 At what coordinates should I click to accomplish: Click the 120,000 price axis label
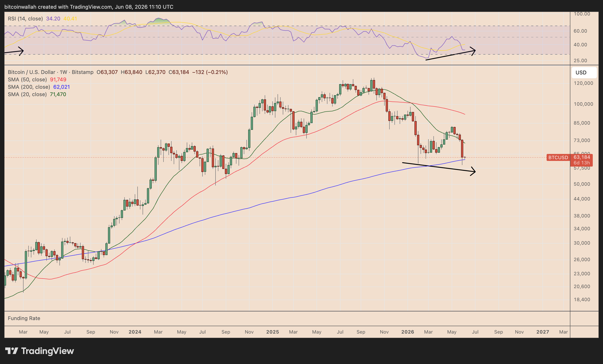click(x=583, y=83)
